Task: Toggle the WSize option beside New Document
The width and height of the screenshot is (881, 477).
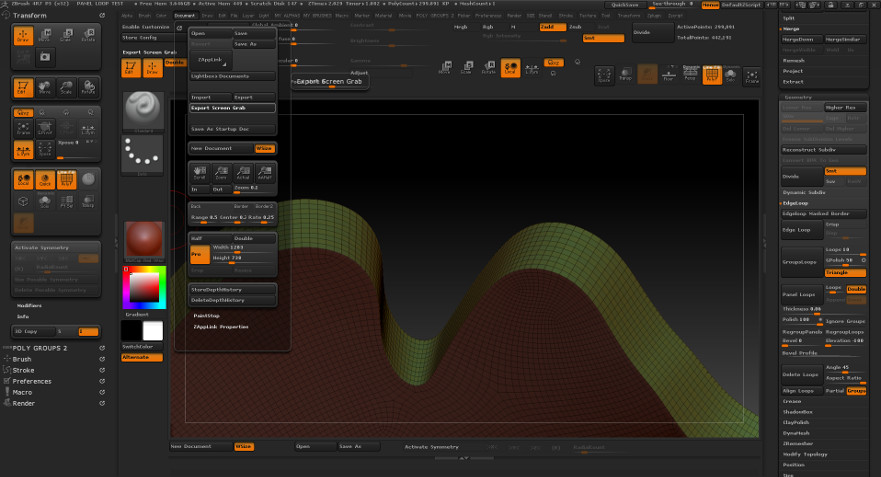Action: click(x=264, y=148)
